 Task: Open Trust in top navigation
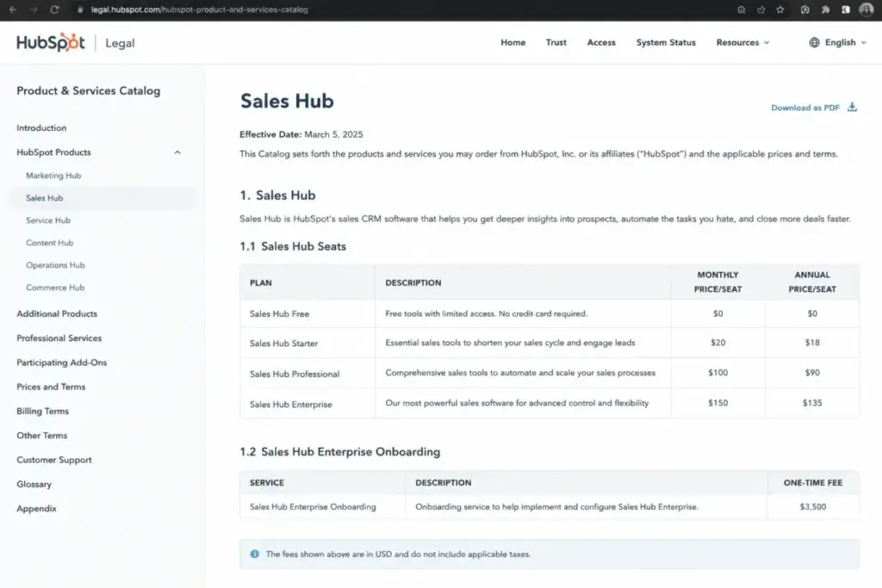pyautogui.click(x=556, y=42)
